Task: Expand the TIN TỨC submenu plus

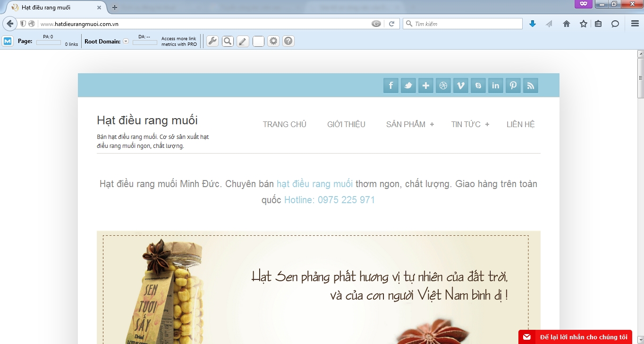Action: click(487, 124)
